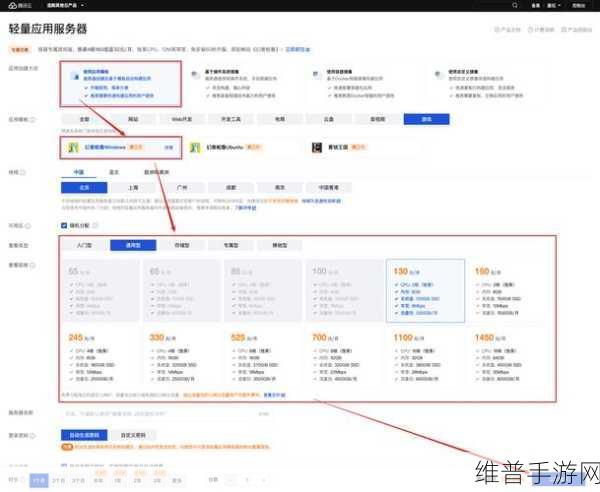Click the Palworld Ubuntu template icon
This screenshot has height=492, width=600.
(x=195, y=147)
